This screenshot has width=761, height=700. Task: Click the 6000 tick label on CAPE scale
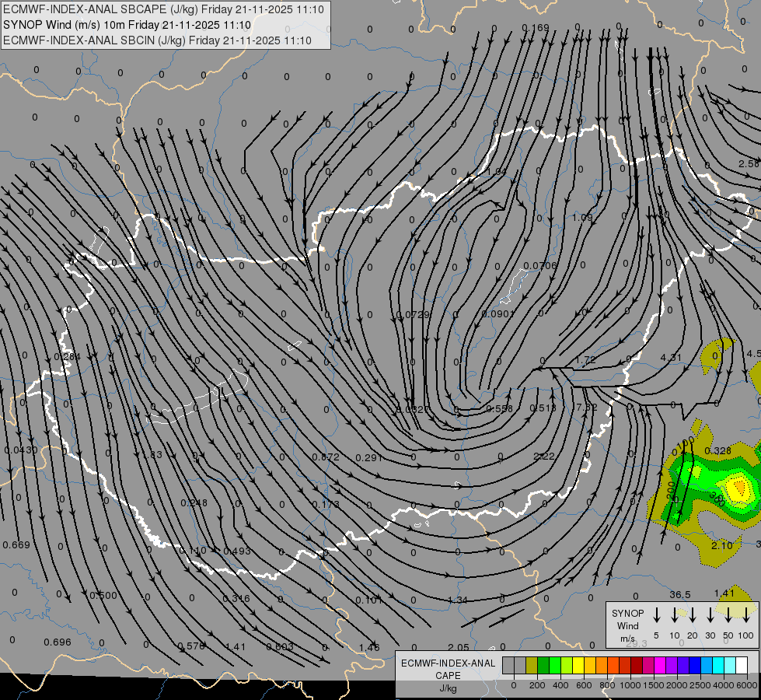click(747, 685)
